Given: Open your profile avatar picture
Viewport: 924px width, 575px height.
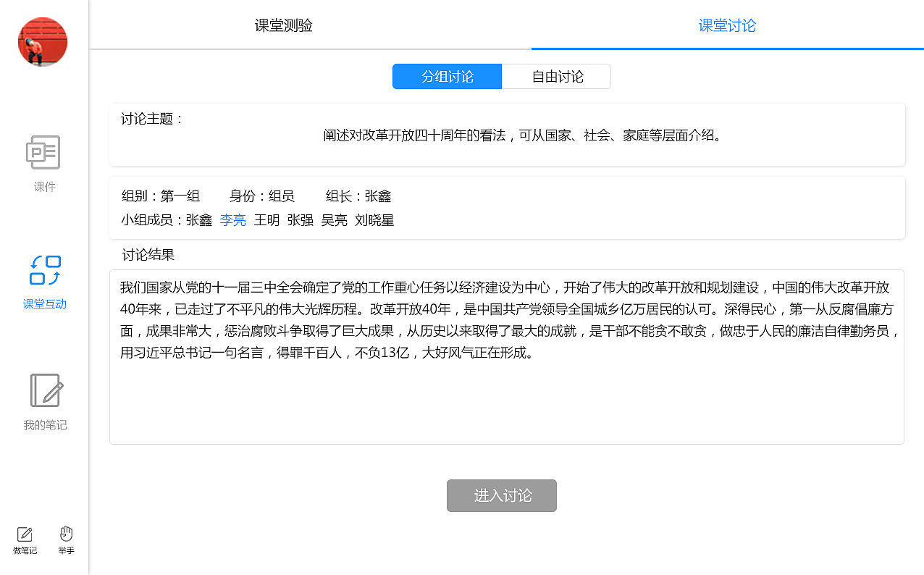Looking at the screenshot, I should [x=42, y=41].
